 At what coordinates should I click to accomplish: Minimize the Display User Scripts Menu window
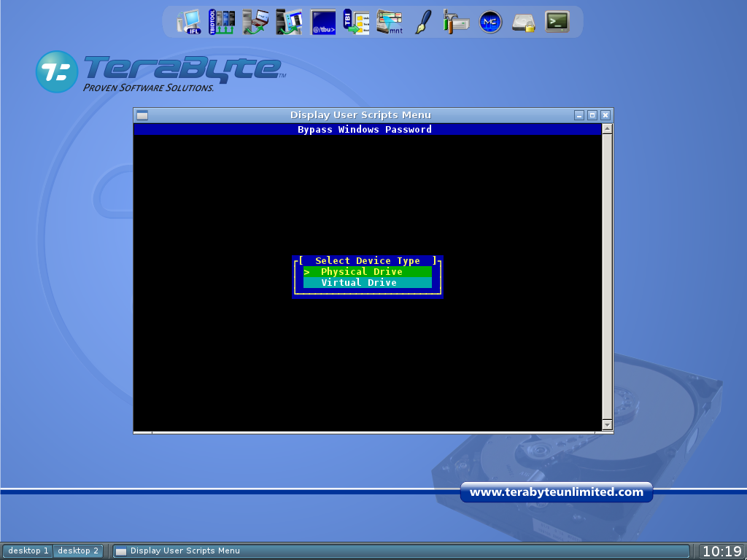[x=578, y=114]
